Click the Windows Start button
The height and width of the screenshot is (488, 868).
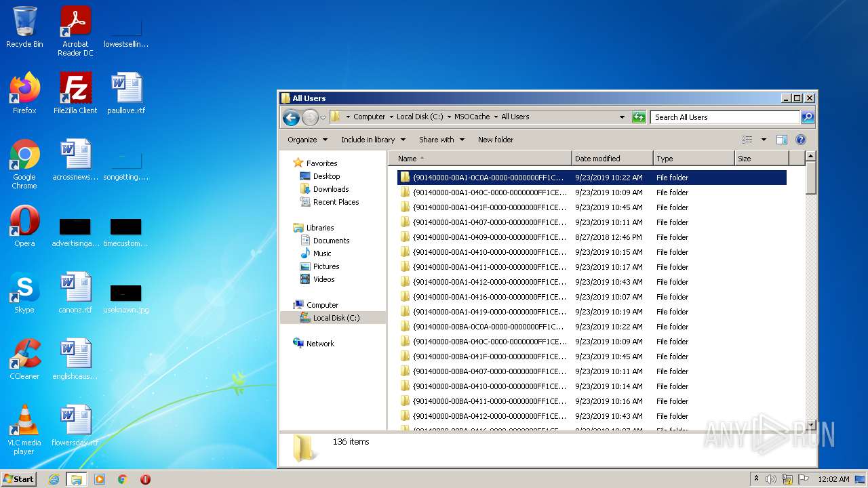pos(19,479)
